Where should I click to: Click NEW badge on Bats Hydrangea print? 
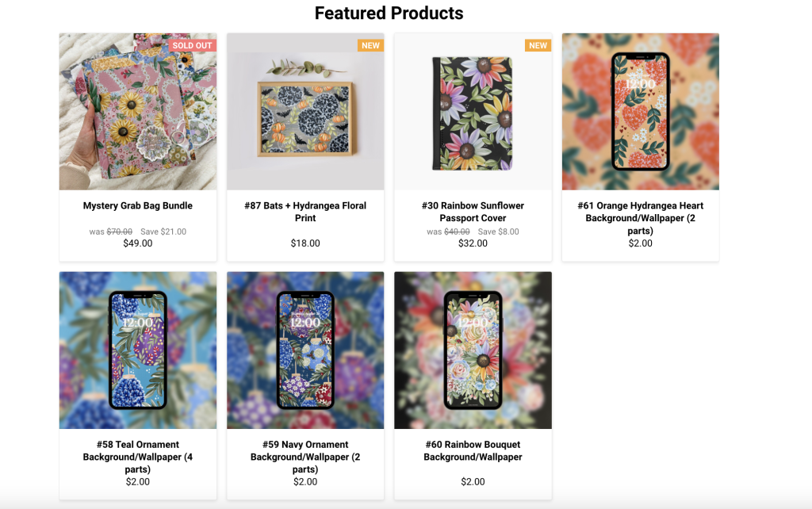370,45
